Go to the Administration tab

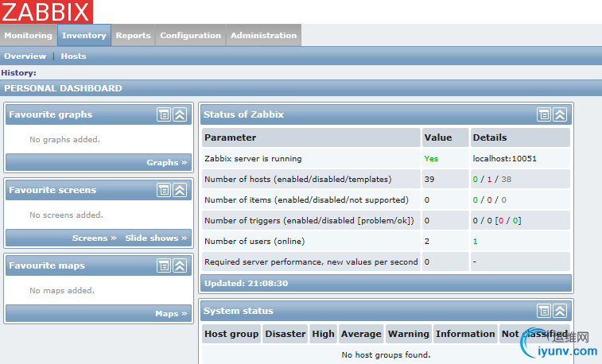[264, 35]
